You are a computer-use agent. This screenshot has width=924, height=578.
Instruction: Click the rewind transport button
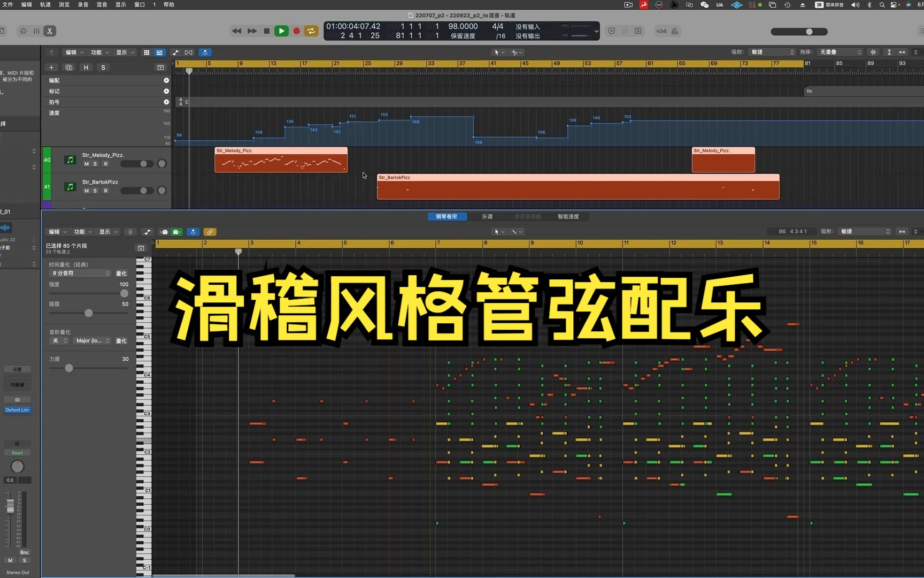[x=236, y=31]
